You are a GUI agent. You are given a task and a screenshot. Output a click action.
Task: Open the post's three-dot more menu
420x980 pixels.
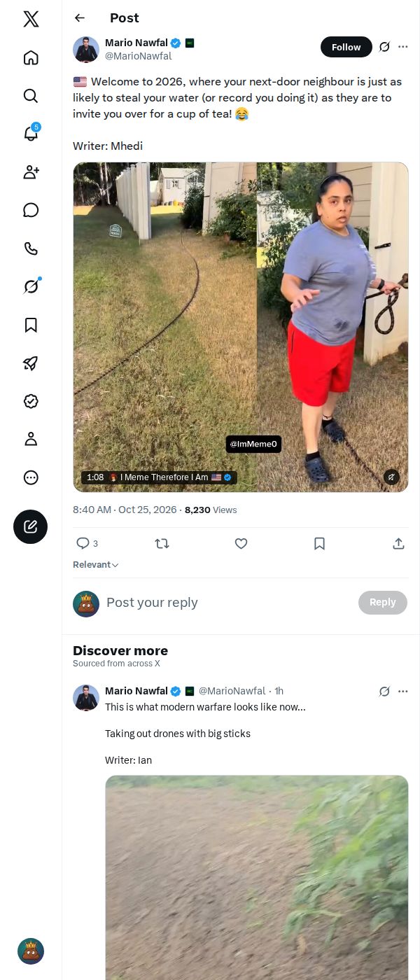coord(402,47)
